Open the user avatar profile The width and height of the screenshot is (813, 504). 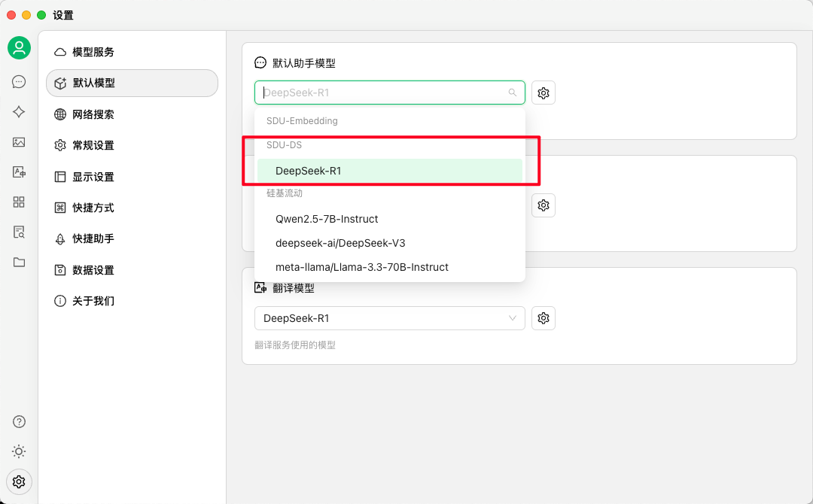tap(19, 47)
